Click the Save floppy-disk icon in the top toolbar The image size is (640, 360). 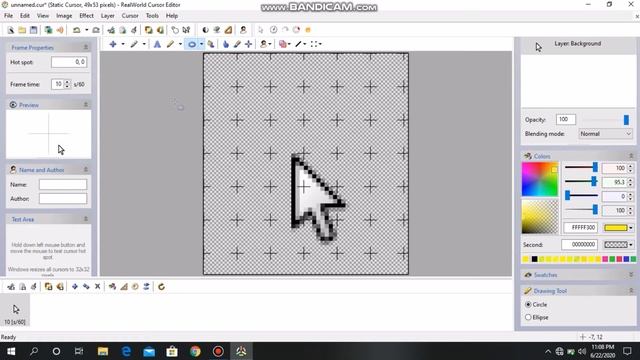(33, 30)
